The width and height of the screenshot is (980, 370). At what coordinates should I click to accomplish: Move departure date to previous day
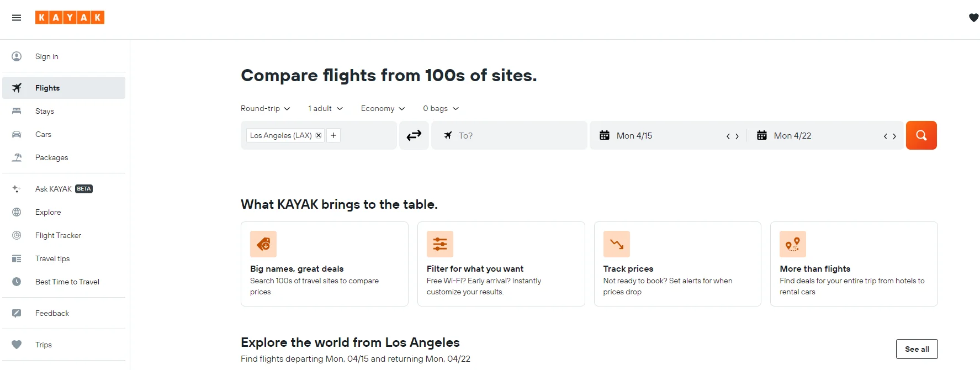728,136
